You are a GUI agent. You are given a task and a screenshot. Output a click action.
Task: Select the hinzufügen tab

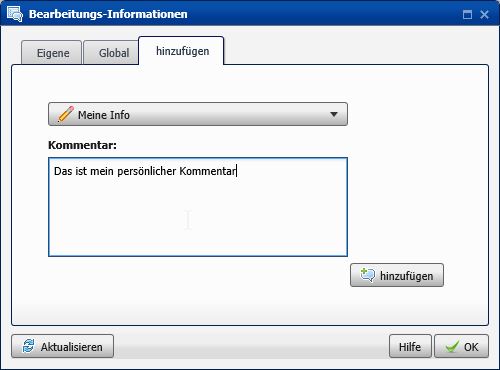click(181, 51)
